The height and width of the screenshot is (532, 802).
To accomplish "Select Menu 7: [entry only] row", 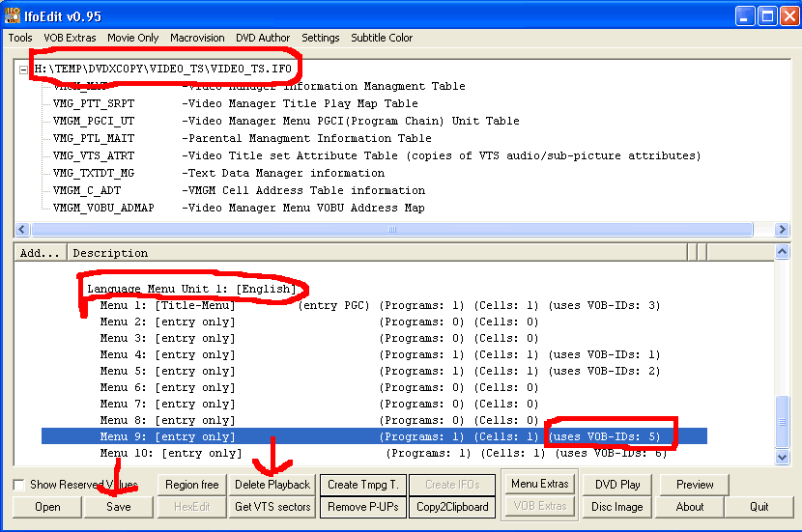I will (x=319, y=404).
